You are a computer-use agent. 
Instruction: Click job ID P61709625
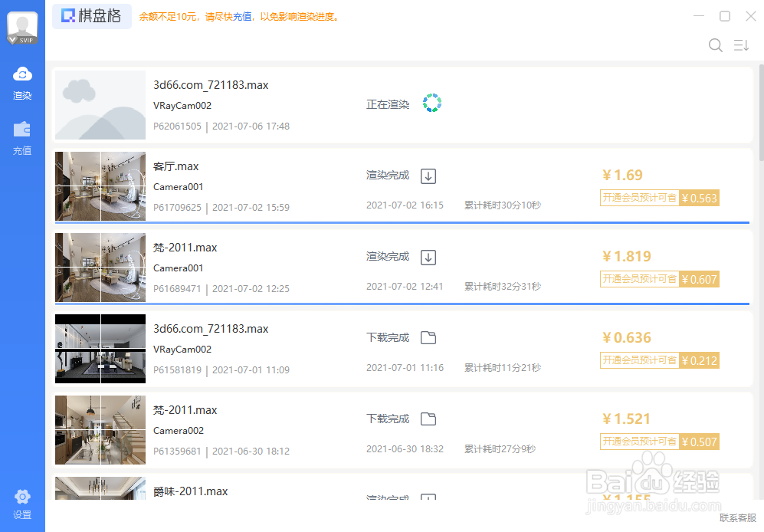(x=177, y=208)
